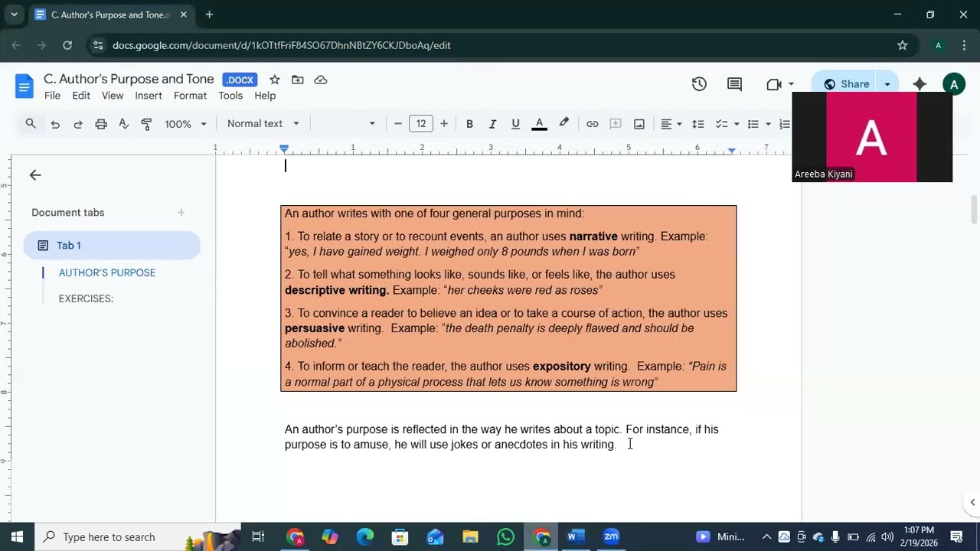Show all comments panel
The height and width of the screenshot is (551, 980).
tap(734, 84)
